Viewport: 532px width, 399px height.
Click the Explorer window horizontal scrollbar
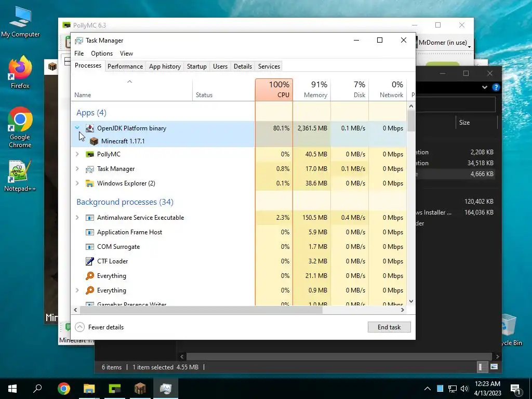point(339,356)
